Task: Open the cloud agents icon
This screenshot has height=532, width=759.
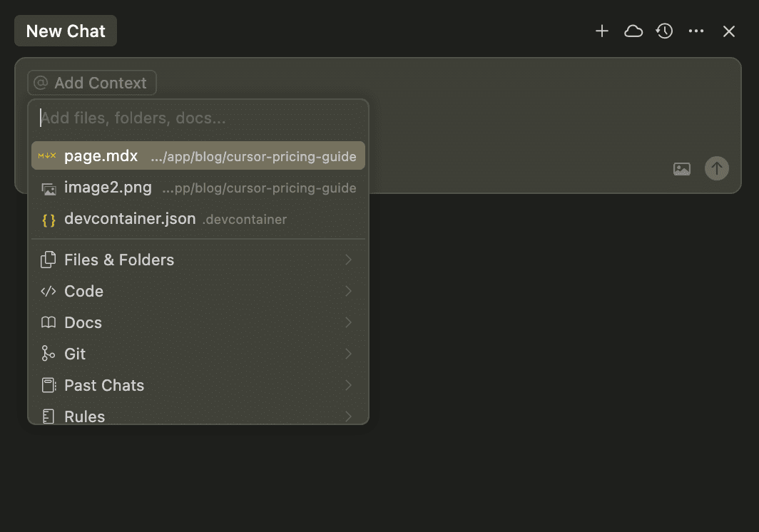Action: pyautogui.click(x=633, y=31)
